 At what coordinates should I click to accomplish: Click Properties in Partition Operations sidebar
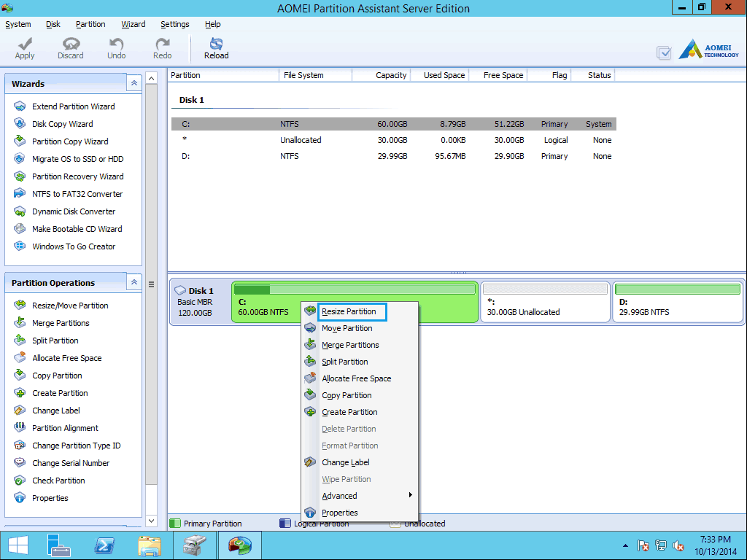pos(50,498)
